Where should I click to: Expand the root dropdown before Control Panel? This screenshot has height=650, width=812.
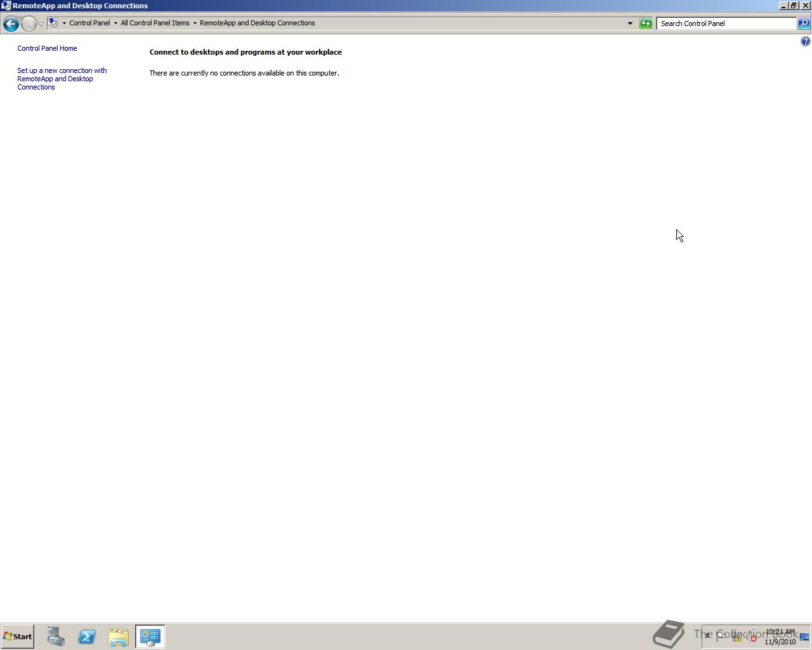point(64,23)
